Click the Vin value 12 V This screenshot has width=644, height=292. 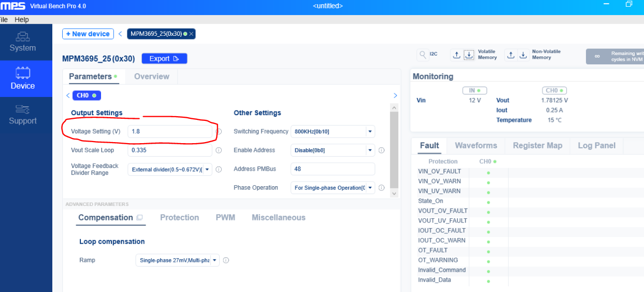point(475,101)
